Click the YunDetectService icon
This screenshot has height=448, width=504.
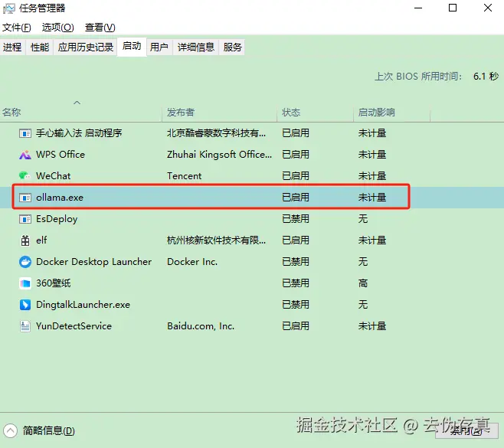pos(25,326)
